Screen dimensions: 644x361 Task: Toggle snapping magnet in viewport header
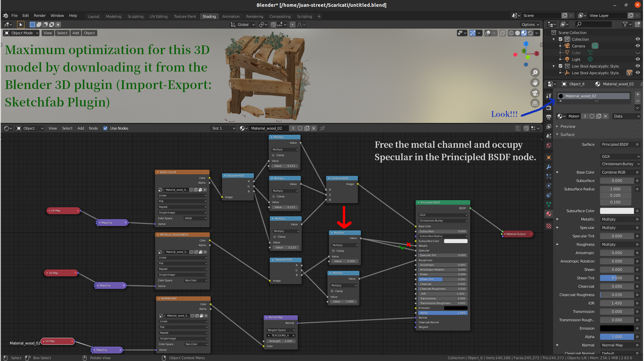(x=273, y=24)
